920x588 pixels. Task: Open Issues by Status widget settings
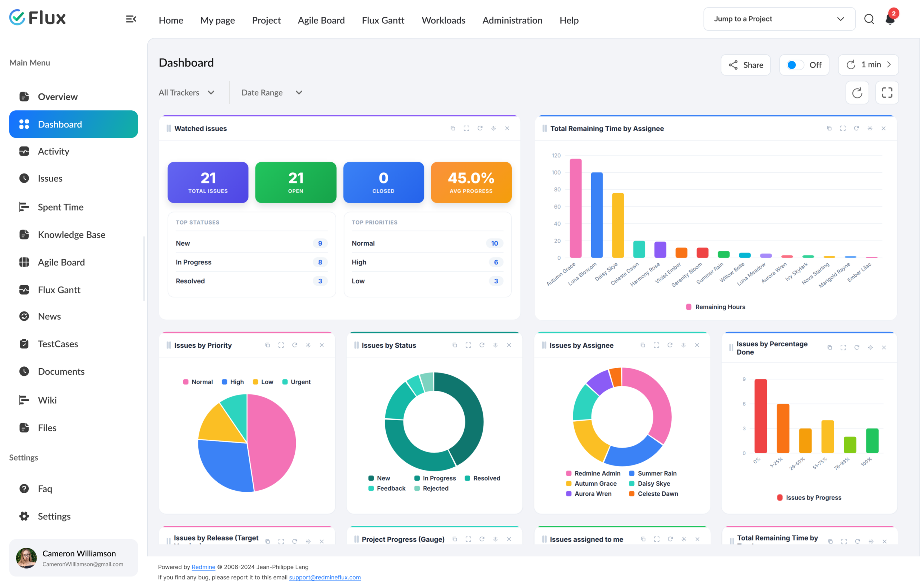pos(495,345)
